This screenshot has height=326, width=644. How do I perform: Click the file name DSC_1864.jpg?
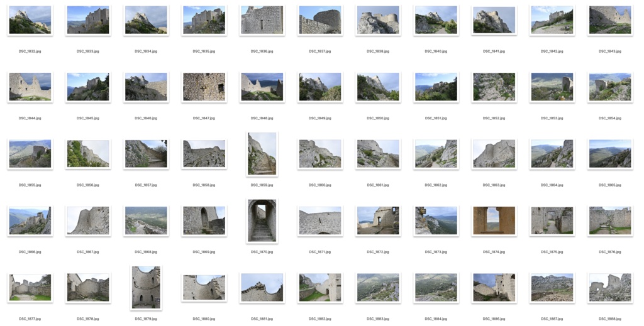pyautogui.click(x=552, y=185)
